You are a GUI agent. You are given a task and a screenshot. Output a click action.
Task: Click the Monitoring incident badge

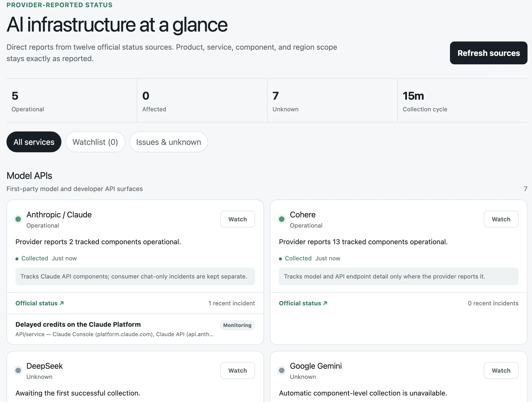[237, 325]
